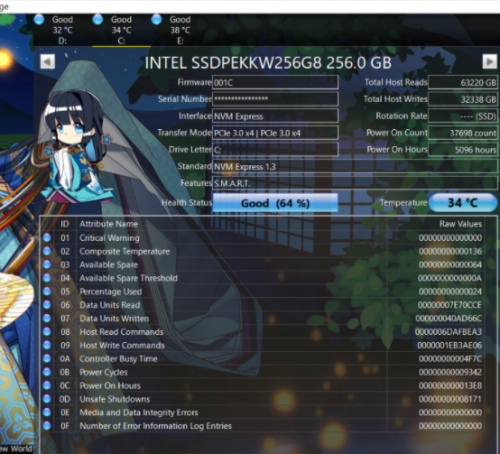Click the D: drive blue status orb

(39, 19)
